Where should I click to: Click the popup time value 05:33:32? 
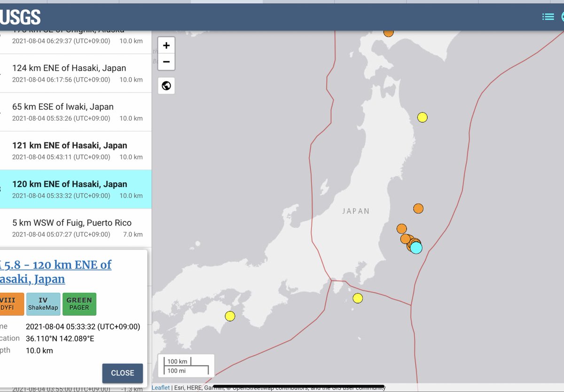pos(83,327)
